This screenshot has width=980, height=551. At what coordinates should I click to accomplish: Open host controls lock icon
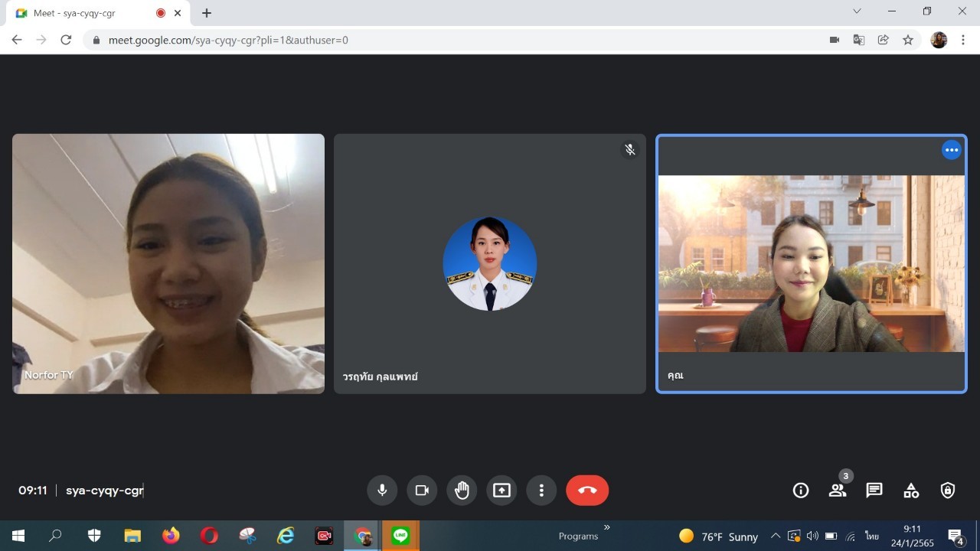[x=948, y=491]
